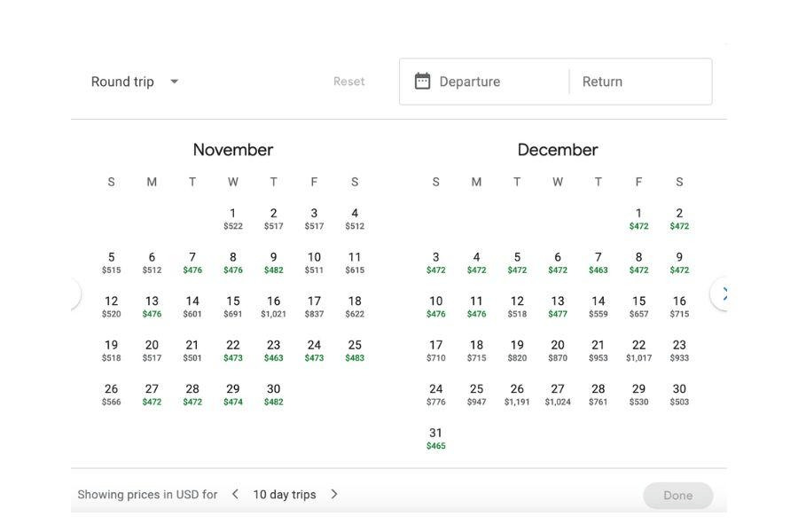Image resolution: width=798 pixels, height=532 pixels.
Task: Choose December 7 priced $463
Action: click(598, 262)
